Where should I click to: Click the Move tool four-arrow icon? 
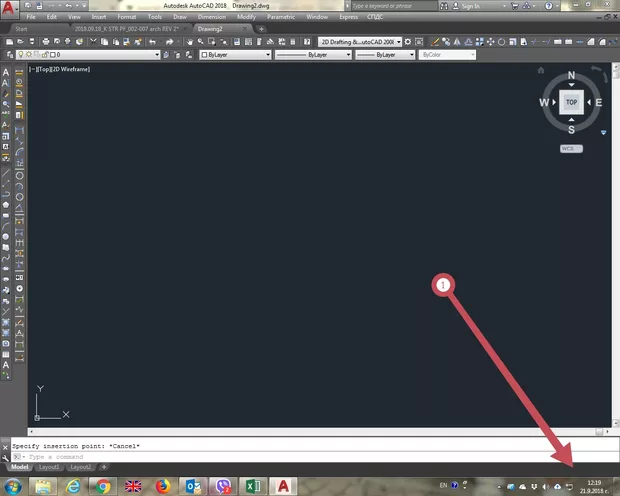point(491,42)
